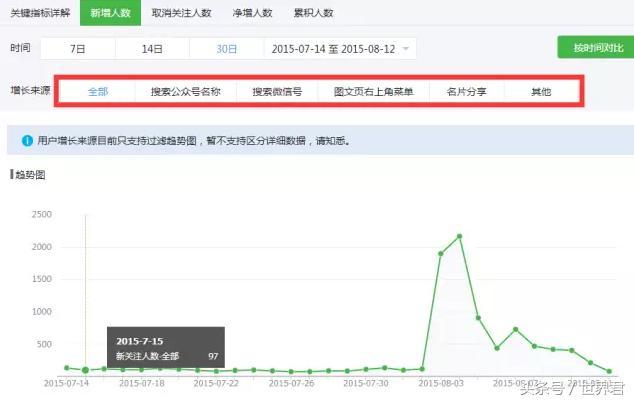Screen dimensions: 634x401
Task: Choose the 14日 time range
Action: click(152, 49)
